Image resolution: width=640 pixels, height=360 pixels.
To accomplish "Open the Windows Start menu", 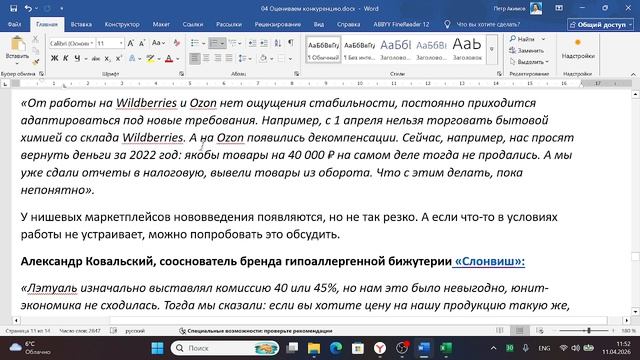I will coord(158,348).
